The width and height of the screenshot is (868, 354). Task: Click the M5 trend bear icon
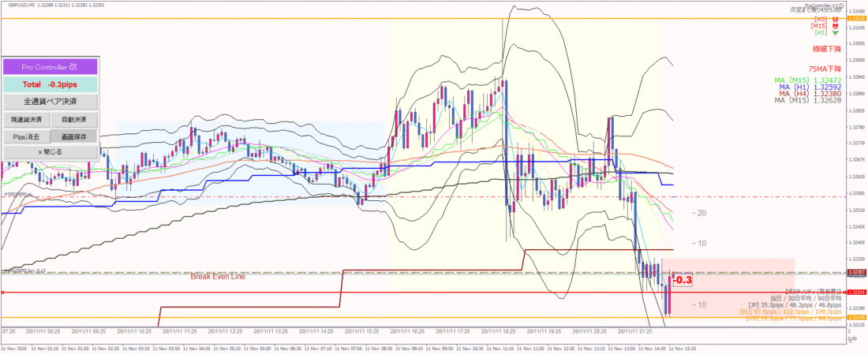835,19
